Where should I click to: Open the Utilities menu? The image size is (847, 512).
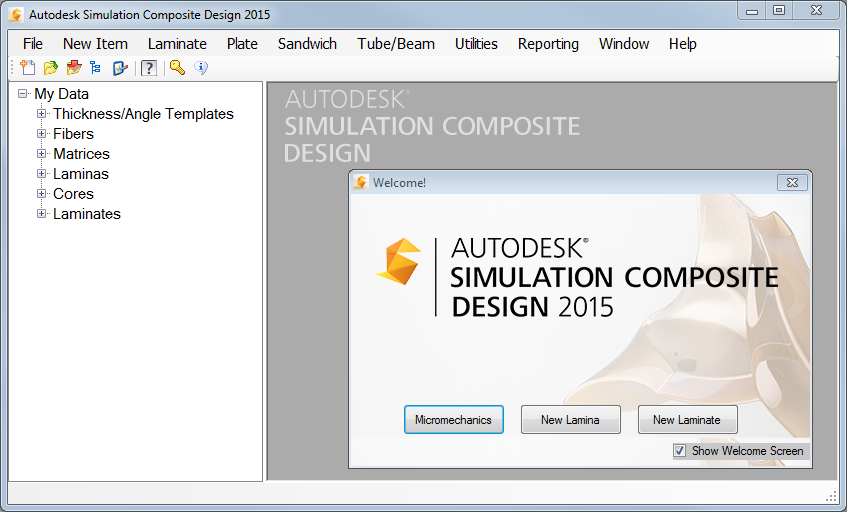[476, 44]
